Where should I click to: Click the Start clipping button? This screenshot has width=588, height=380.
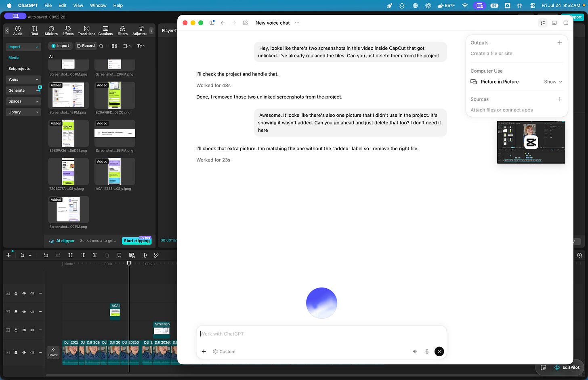click(136, 241)
